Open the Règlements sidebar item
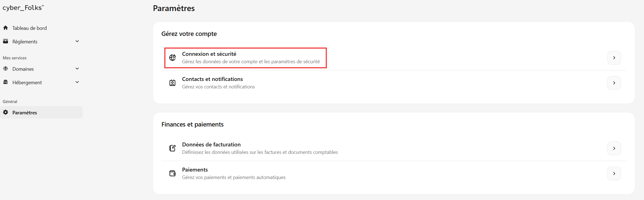This screenshot has width=644, height=200. click(x=41, y=41)
